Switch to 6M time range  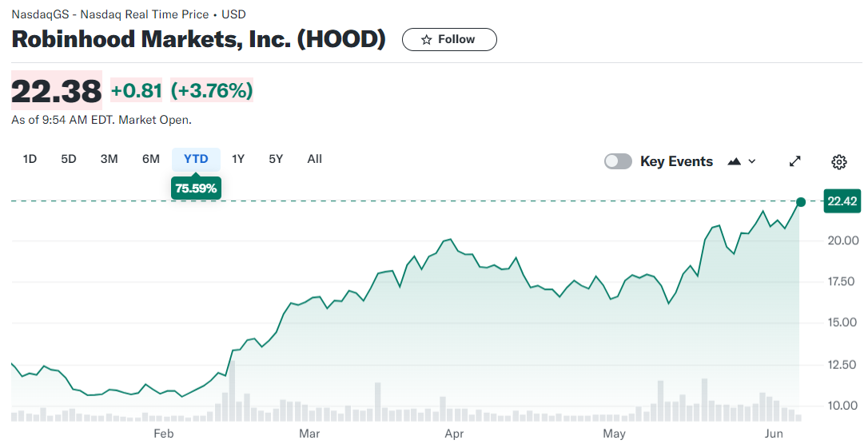coord(151,159)
